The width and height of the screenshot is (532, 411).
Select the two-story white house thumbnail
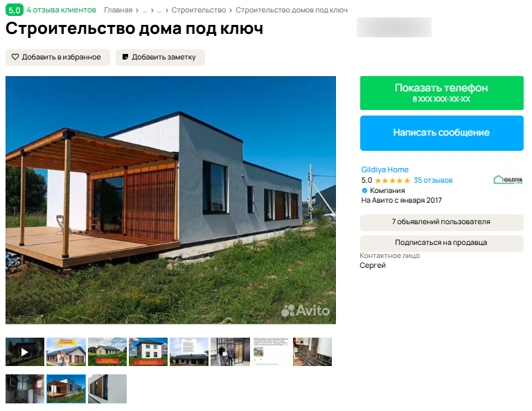click(148, 351)
